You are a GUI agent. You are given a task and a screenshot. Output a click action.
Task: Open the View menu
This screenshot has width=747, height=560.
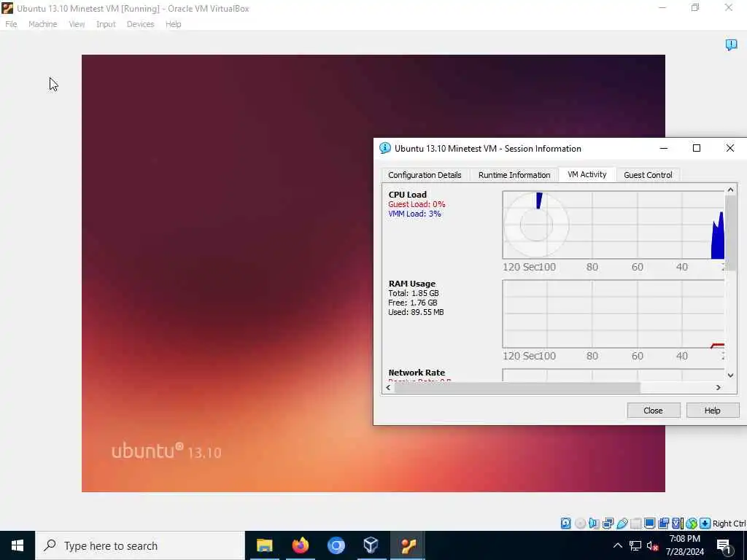point(77,24)
